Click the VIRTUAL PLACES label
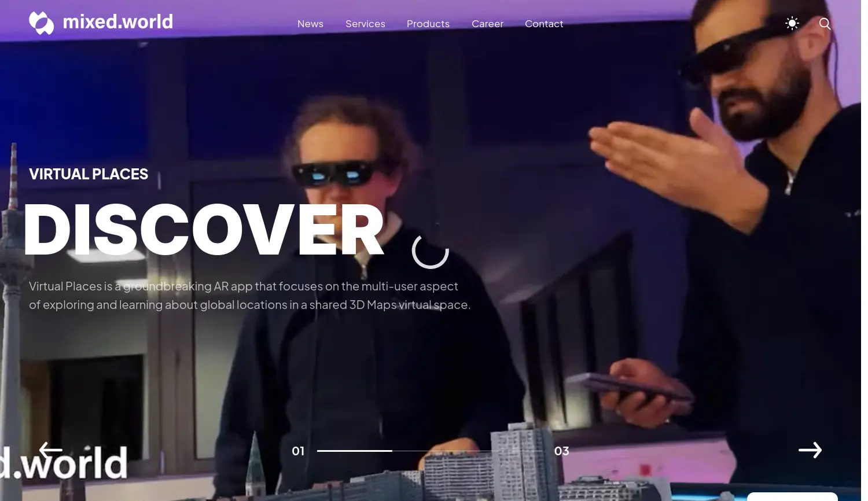The height and width of the screenshot is (501, 868). pos(89,174)
